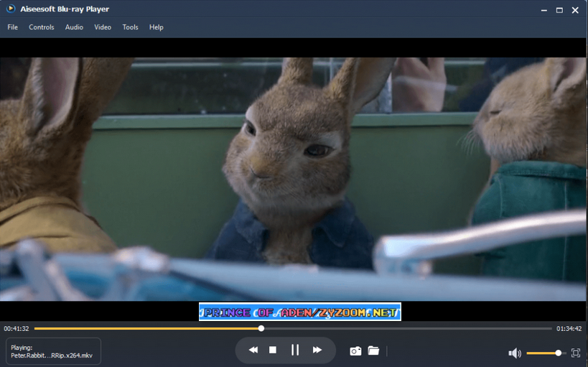Maximize the player window
Screen dimensions: 588x367
coord(559,10)
